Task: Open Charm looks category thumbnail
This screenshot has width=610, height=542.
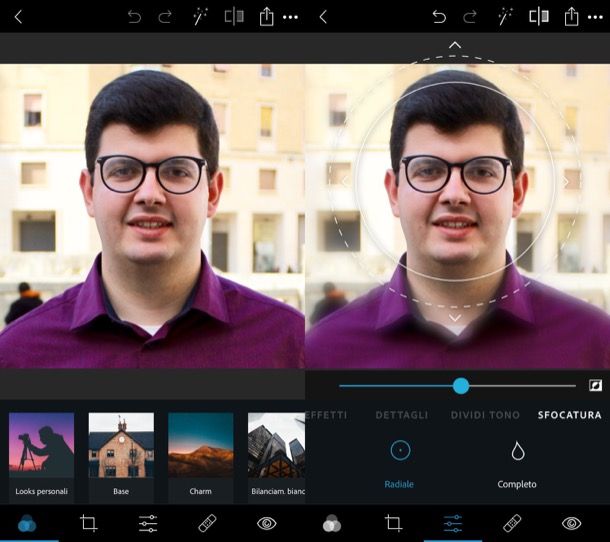Action: (201, 457)
